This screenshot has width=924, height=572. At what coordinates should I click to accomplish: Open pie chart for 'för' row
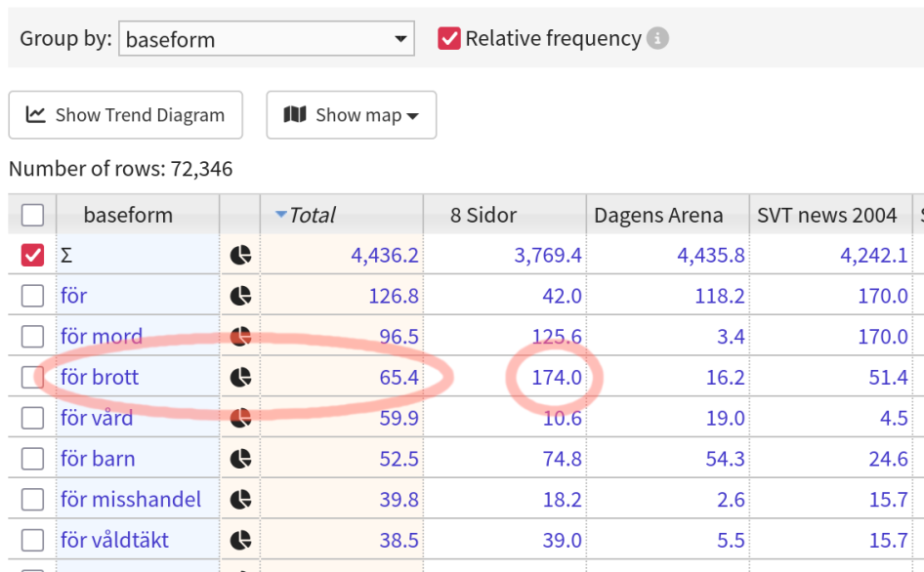[x=240, y=296]
